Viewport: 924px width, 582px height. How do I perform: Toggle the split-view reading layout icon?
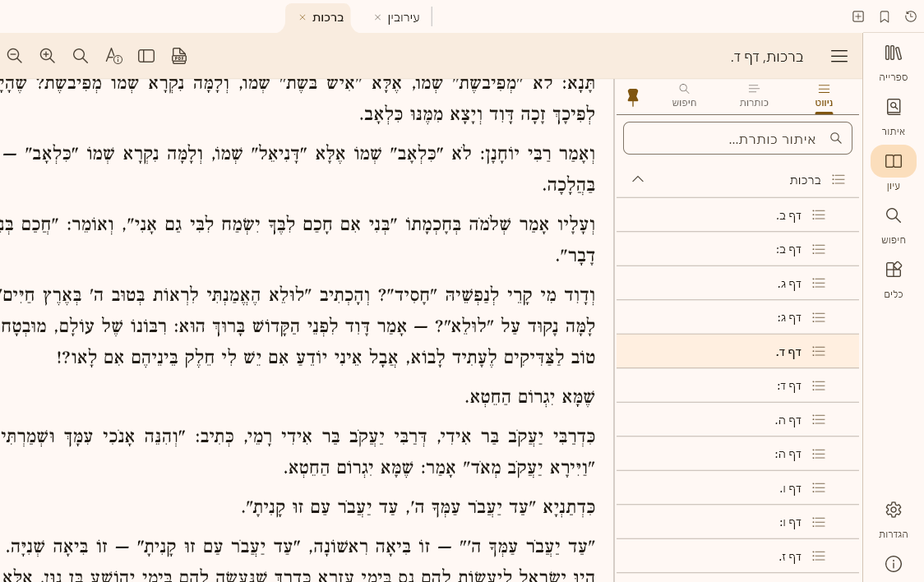[146, 56]
